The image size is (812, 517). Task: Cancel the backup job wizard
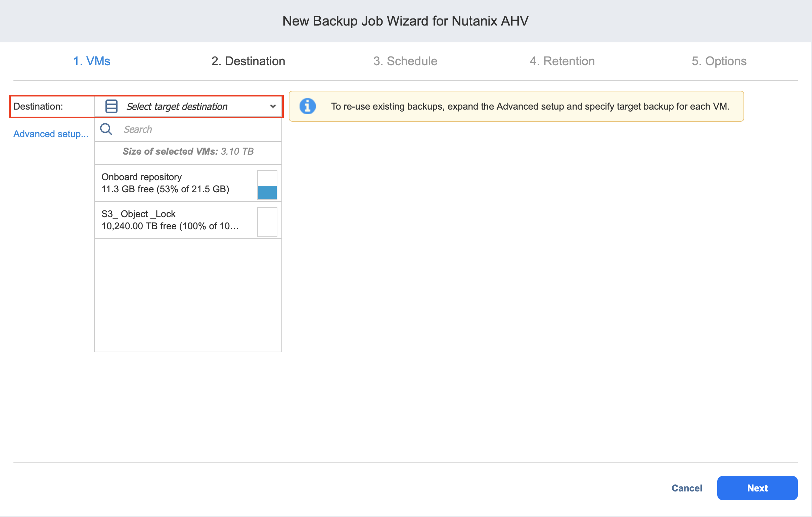click(686, 488)
